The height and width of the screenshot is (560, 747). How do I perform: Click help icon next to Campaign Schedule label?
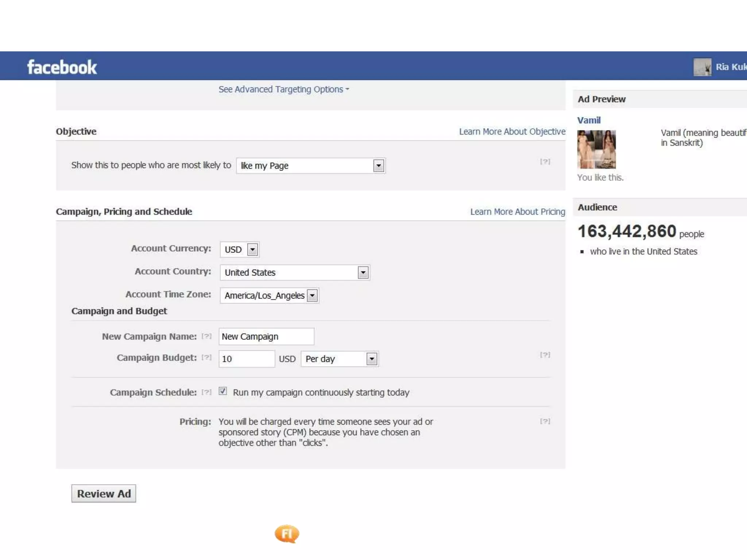[206, 392]
